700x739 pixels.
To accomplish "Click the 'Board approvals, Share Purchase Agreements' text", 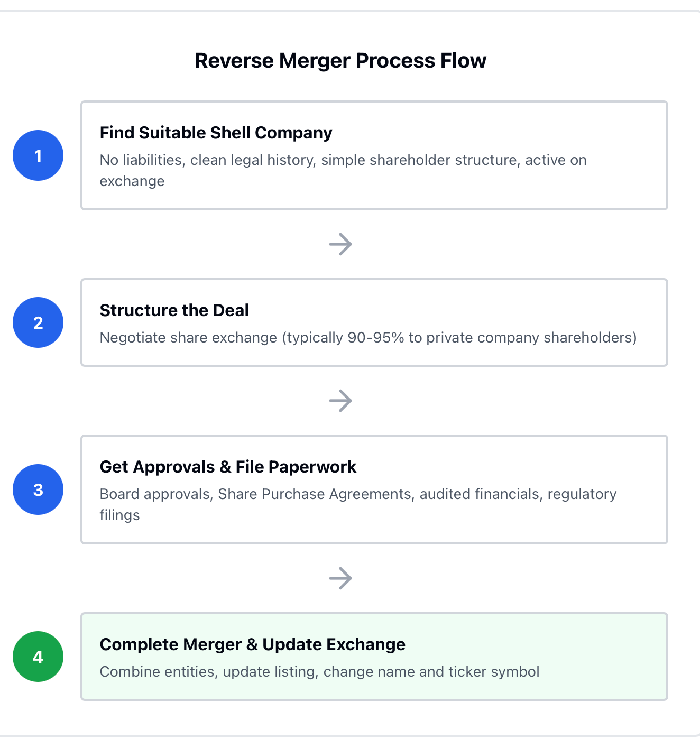I will 358,504.
